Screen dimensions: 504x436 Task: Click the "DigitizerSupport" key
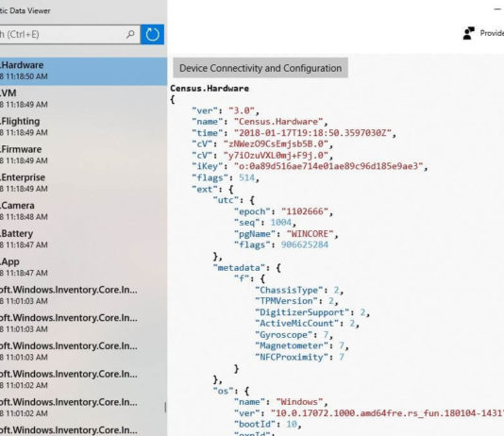302,312
